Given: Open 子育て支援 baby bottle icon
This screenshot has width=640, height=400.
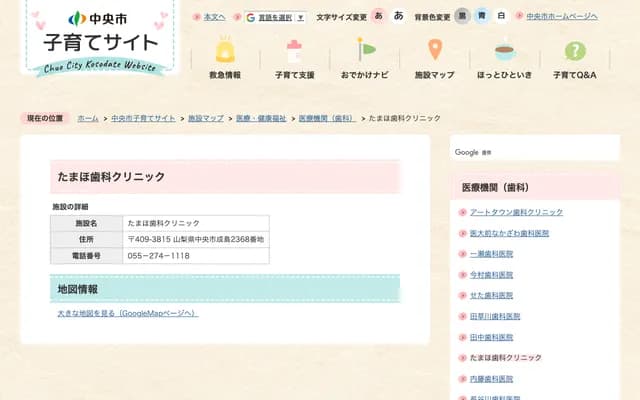Looking at the screenshot, I should pyautogui.click(x=294, y=51).
